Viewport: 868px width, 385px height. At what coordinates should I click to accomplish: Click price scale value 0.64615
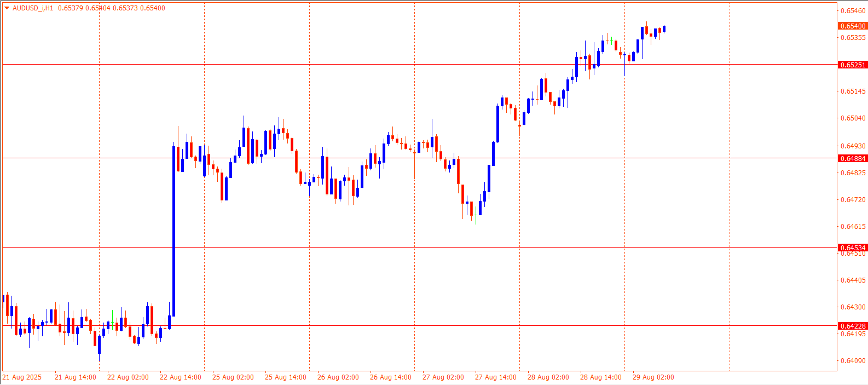(853, 227)
